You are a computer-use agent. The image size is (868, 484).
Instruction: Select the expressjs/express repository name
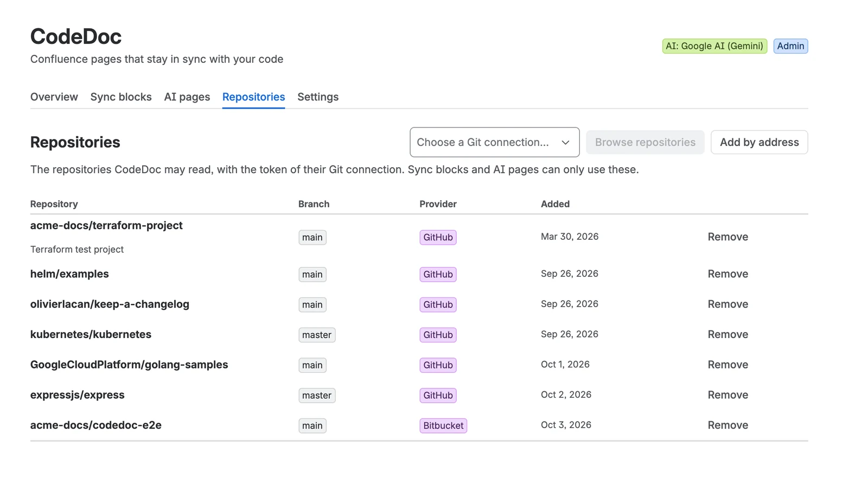(x=78, y=395)
